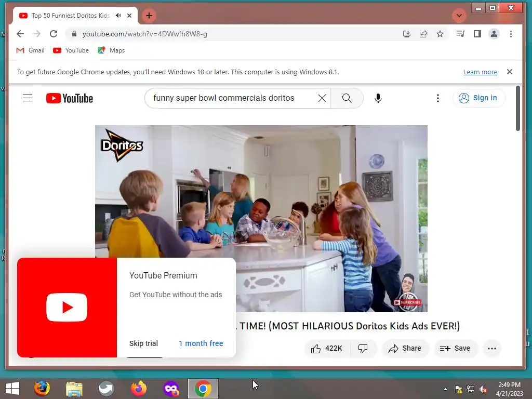Open the Maps bookmark
Image resolution: width=532 pixels, height=399 pixels.
pyautogui.click(x=111, y=50)
